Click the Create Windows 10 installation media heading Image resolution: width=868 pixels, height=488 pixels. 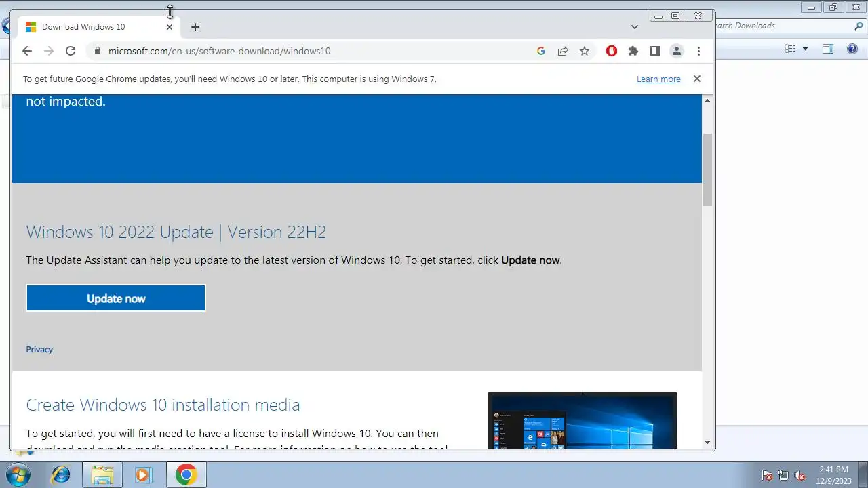coord(163,405)
